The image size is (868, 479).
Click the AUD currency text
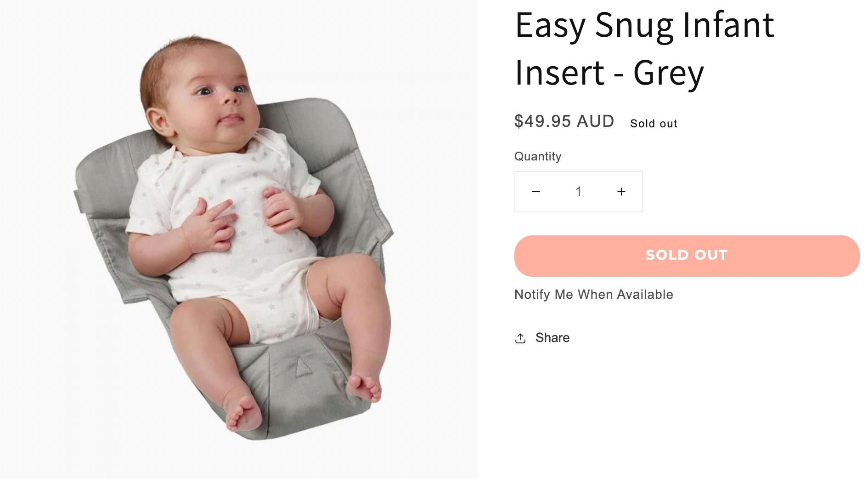pos(595,121)
